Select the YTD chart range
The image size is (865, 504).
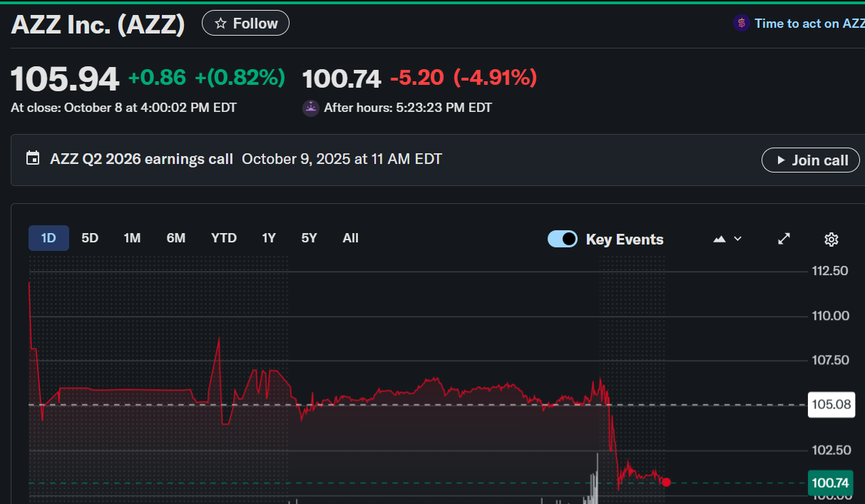[x=224, y=238]
